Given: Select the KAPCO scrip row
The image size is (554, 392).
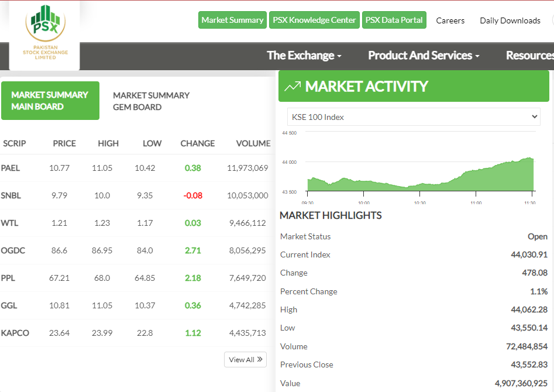Looking at the screenshot, I should [x=15, y=333].
